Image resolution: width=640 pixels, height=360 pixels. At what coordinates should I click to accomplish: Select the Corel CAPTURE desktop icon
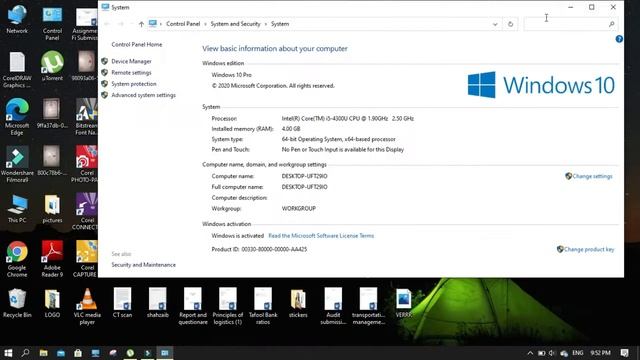coord(86,259)
